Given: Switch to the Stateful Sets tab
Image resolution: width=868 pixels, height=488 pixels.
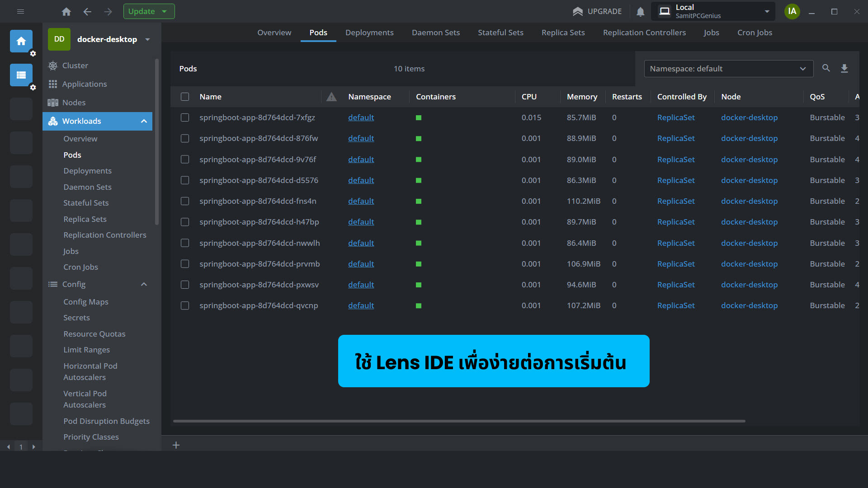Looking at the screenshot, I should coord(500,33).
